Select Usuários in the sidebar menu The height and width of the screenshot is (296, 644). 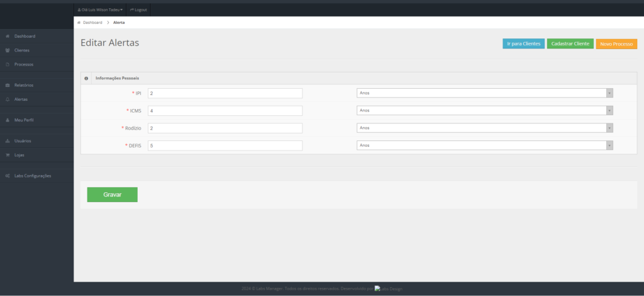[x=23, y=140]
